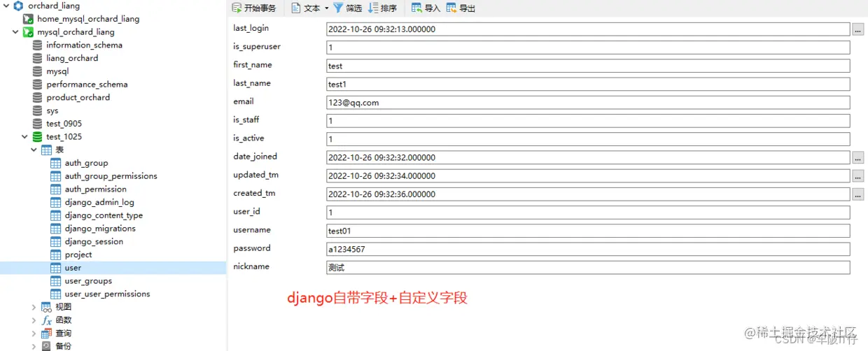Click the auth_group table icon
This screenshot has width=868, height=351.
[x=56, y=163]
